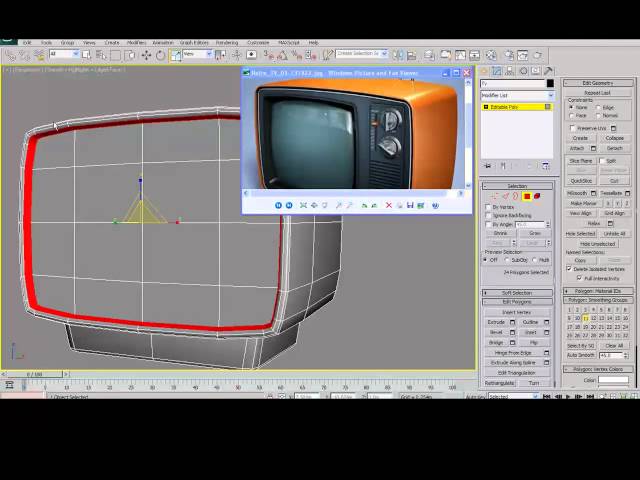Open the Customize menu
The image size is (640, 480).
[258, 42]
